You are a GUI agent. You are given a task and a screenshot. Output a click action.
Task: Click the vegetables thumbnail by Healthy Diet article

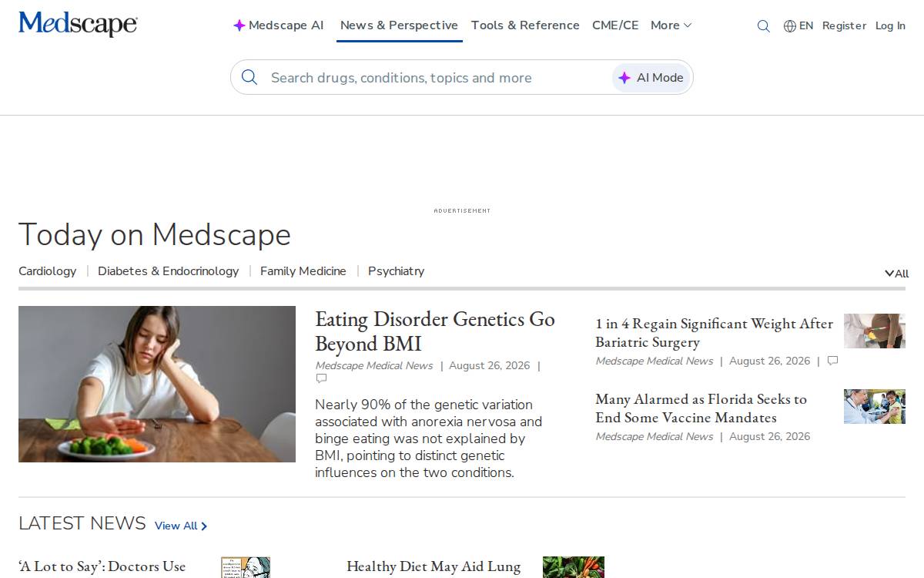point(574,567)
